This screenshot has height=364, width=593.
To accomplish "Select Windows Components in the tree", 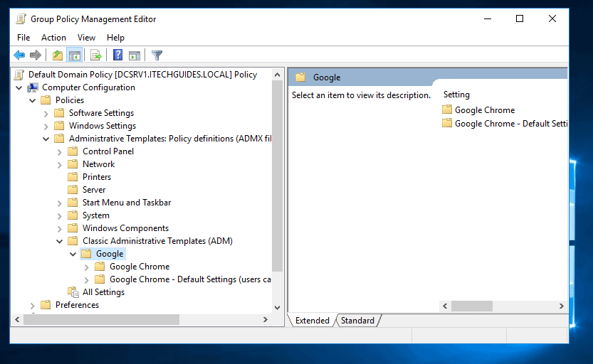I will pos(125,228).
